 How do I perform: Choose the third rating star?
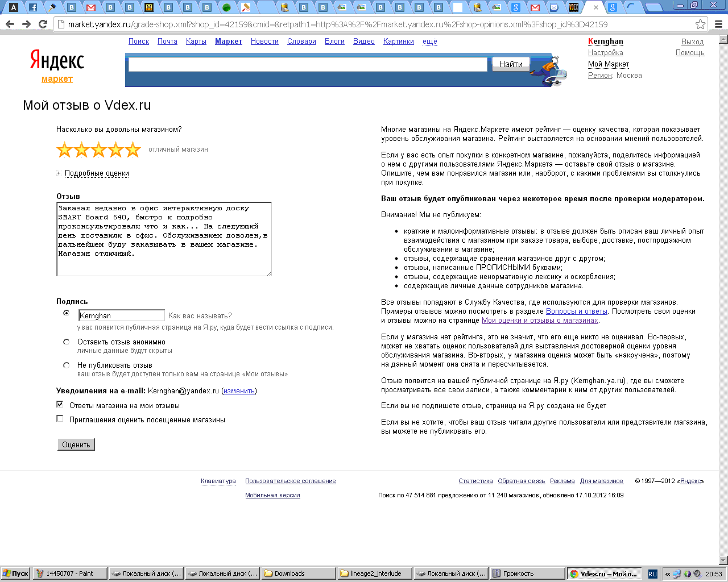coord(98,149)
